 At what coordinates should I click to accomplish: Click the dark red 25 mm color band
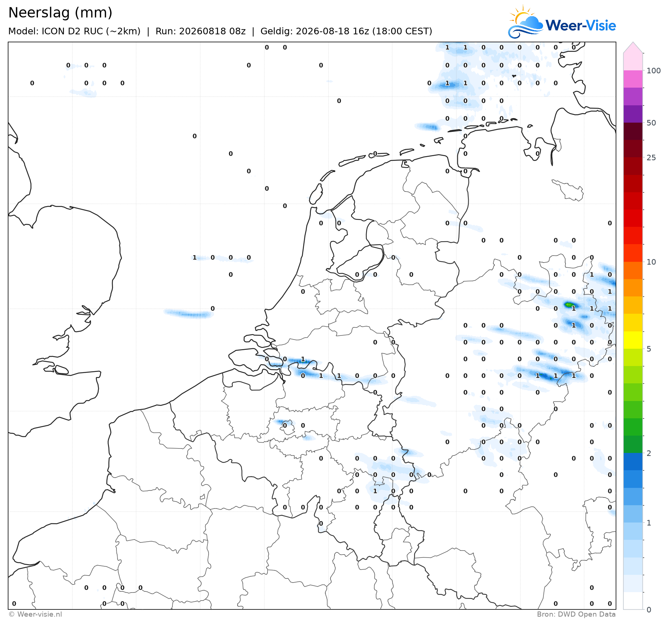[x=633, y=148]
